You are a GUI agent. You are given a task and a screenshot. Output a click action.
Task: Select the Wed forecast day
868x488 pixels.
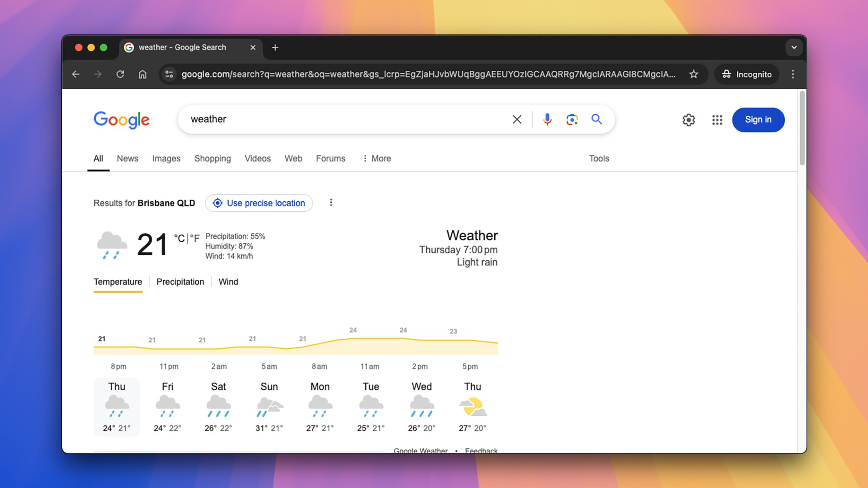[422, 407]
